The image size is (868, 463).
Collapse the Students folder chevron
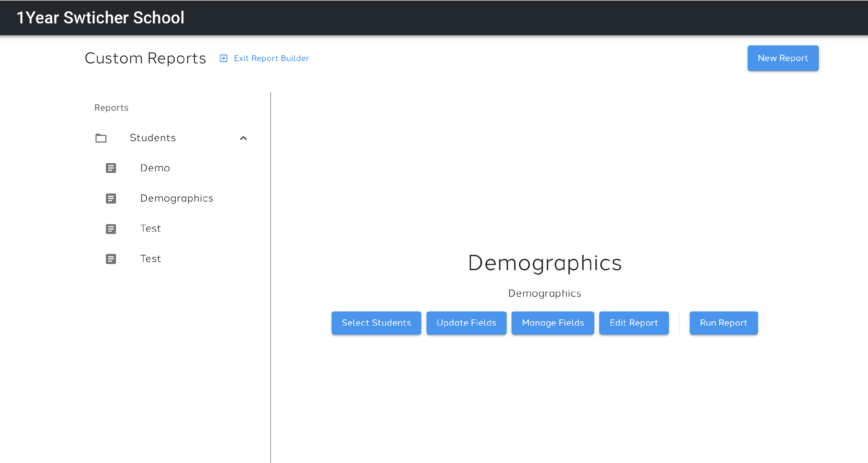coord(243,138)
